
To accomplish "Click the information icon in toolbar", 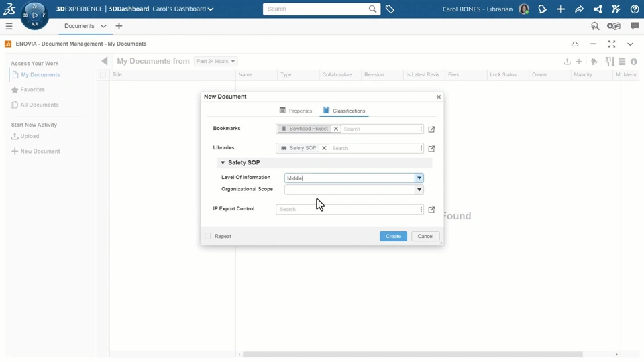I will pyautogui.click(x=634, y=62).
